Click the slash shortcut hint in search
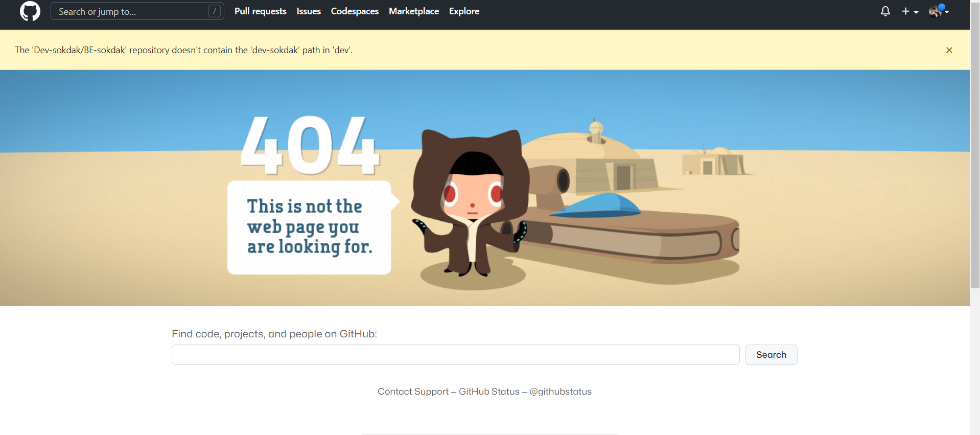 click(215, 11)
